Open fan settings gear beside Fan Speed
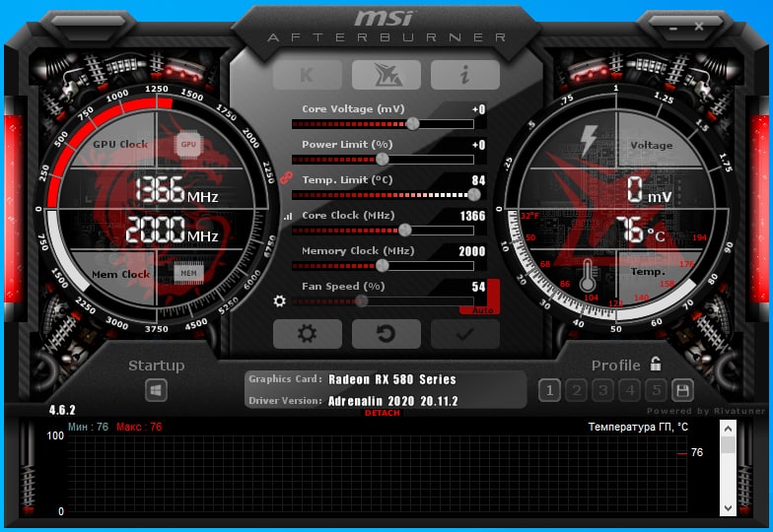Image resolution: width=773 pixels, height=532 pixels. click(x=280, y=300)
